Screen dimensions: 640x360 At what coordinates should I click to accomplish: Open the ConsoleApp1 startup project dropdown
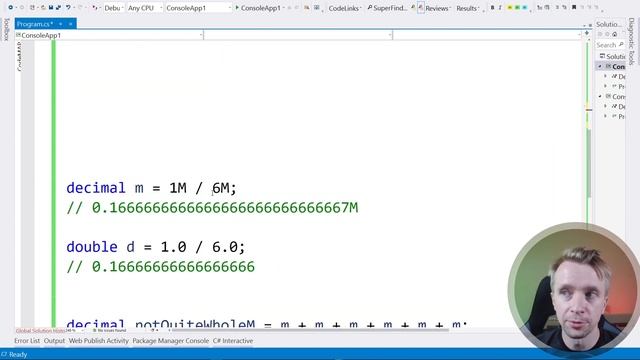(198, 8)
